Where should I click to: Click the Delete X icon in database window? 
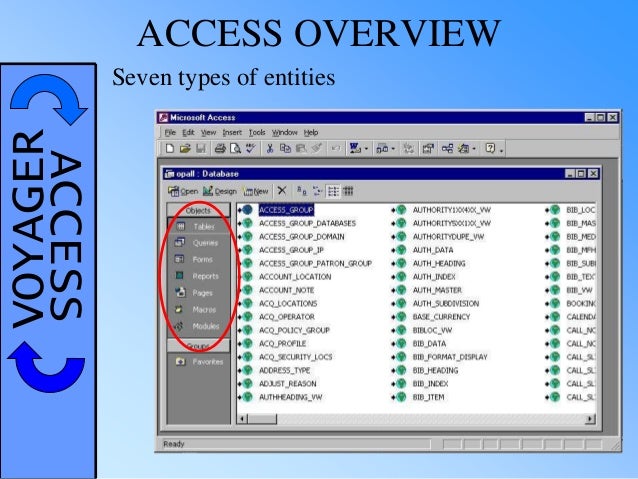tap(282, 190)
